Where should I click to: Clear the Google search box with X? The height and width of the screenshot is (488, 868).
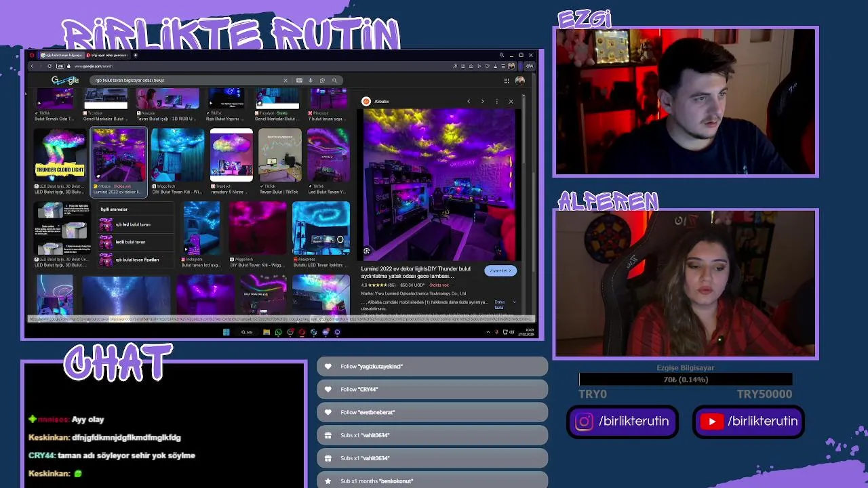[x=285, y=80]
